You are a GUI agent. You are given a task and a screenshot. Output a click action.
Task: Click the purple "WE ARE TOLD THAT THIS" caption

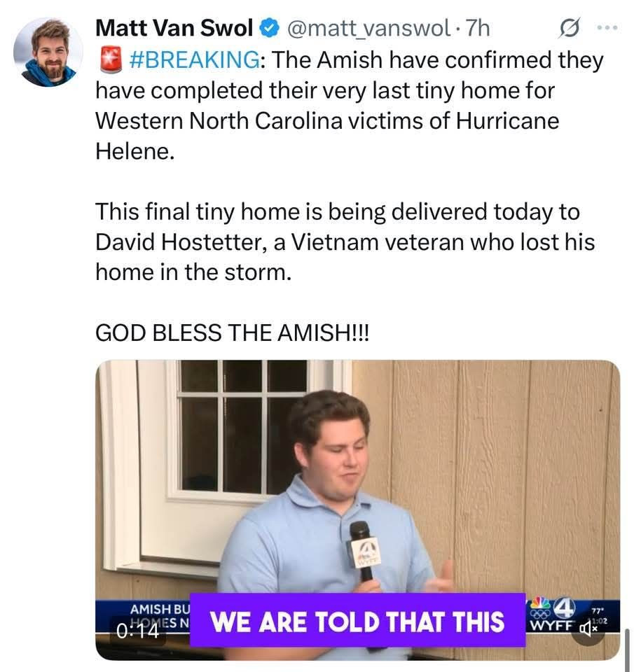click(x=357, y=621)
